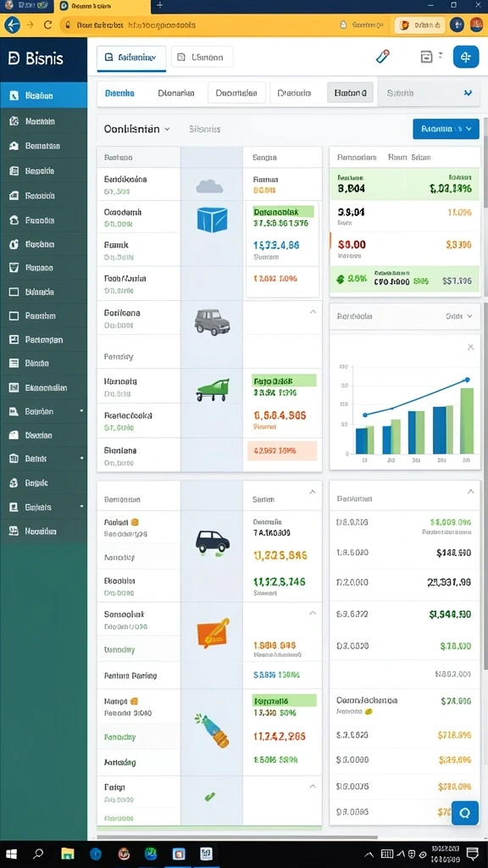Click the blue browser back arrow
The width and height of the screenshot is (488, 868).
coord(12,25)
